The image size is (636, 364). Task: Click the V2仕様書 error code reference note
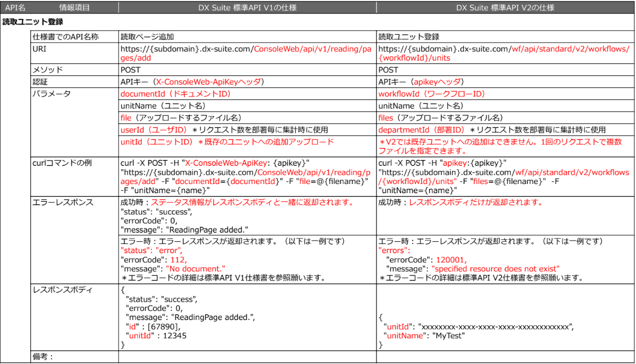tap(482, 278)
